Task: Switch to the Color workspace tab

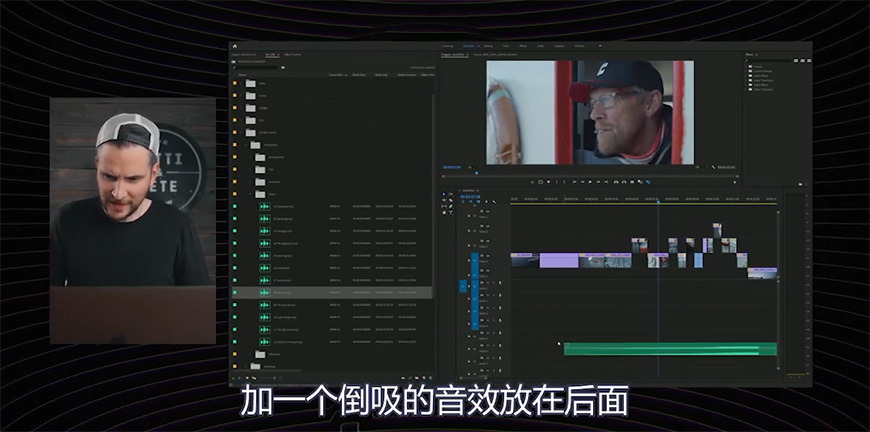Action: click(x=505, y=46)
